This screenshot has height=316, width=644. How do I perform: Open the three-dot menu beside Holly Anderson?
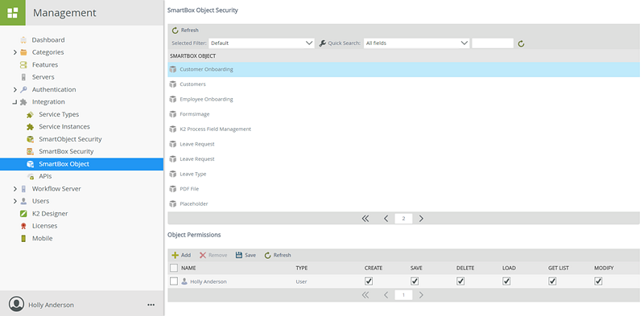tap(151, 305)
